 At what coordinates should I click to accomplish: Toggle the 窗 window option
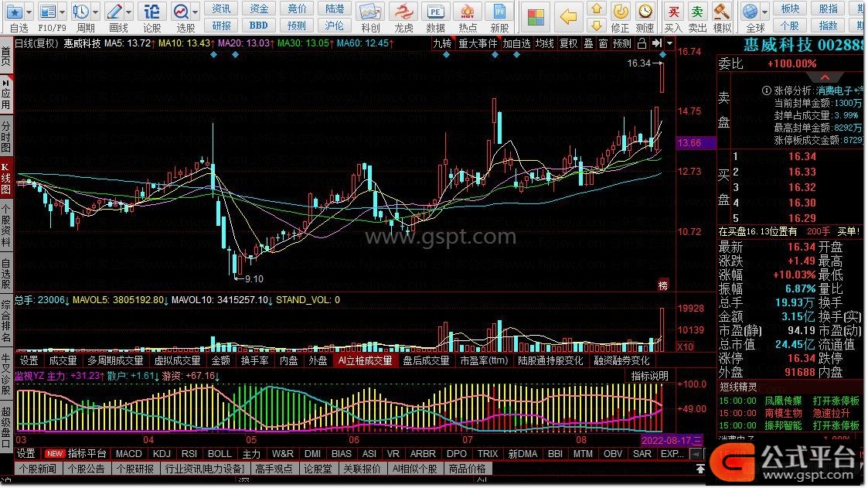[x=603, y=43]
